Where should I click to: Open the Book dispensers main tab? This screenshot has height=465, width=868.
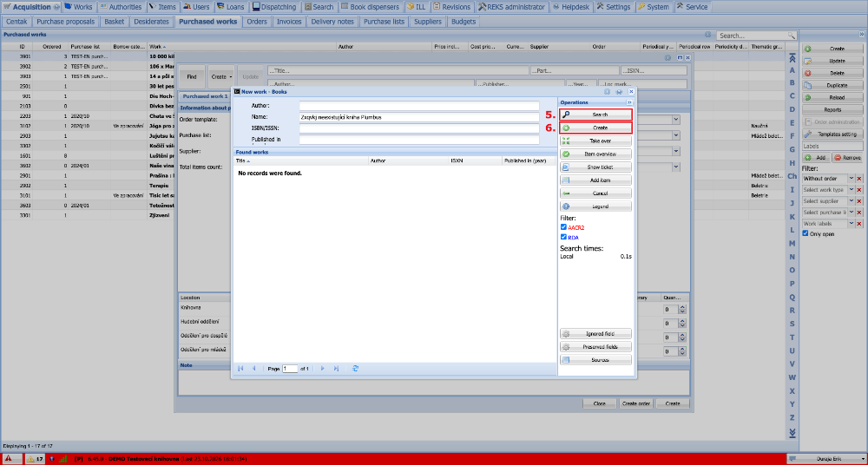click(x=371, y=7)
